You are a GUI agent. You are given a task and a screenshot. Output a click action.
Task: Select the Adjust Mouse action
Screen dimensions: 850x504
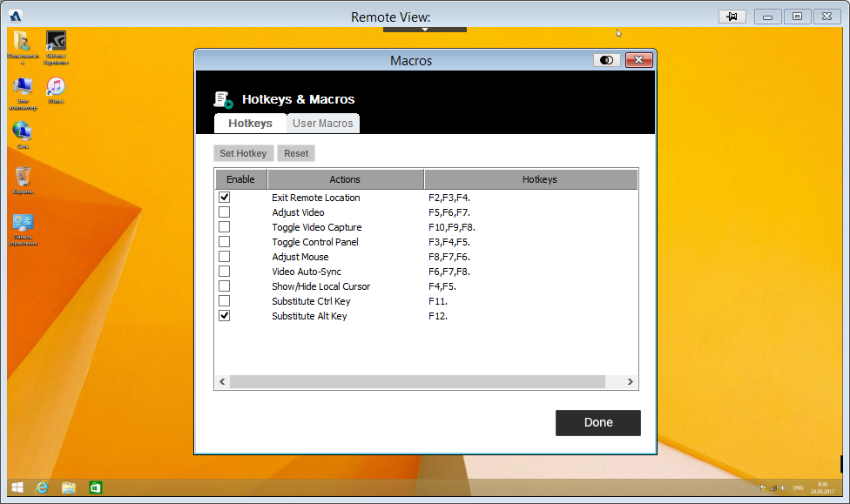tap(300, 257)
